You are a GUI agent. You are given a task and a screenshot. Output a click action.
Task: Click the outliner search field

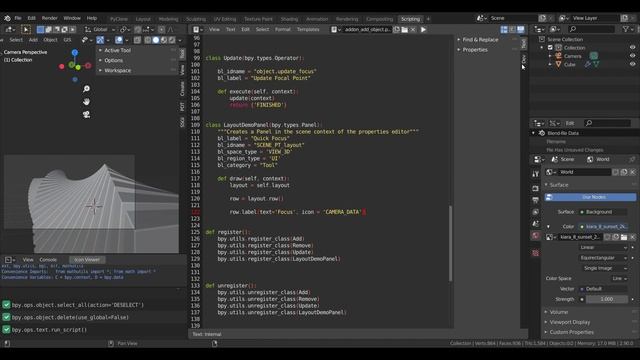click(x=591, y=29)
